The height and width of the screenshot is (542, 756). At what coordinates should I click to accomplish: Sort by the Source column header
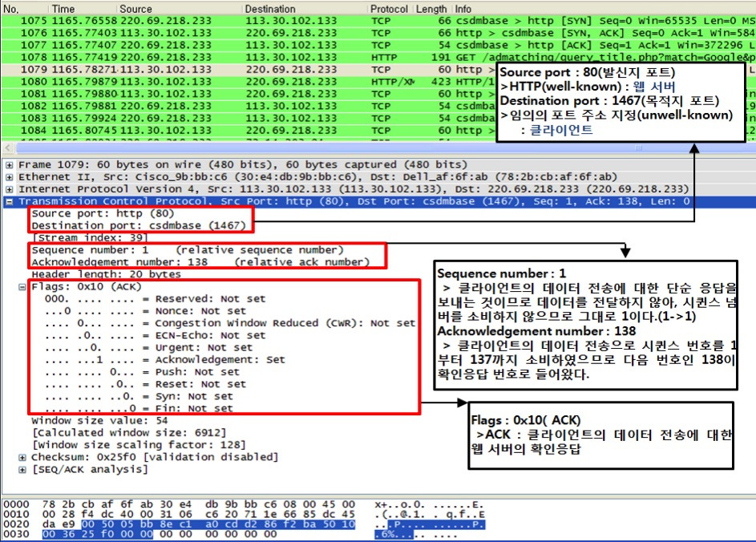pos(179,9)
